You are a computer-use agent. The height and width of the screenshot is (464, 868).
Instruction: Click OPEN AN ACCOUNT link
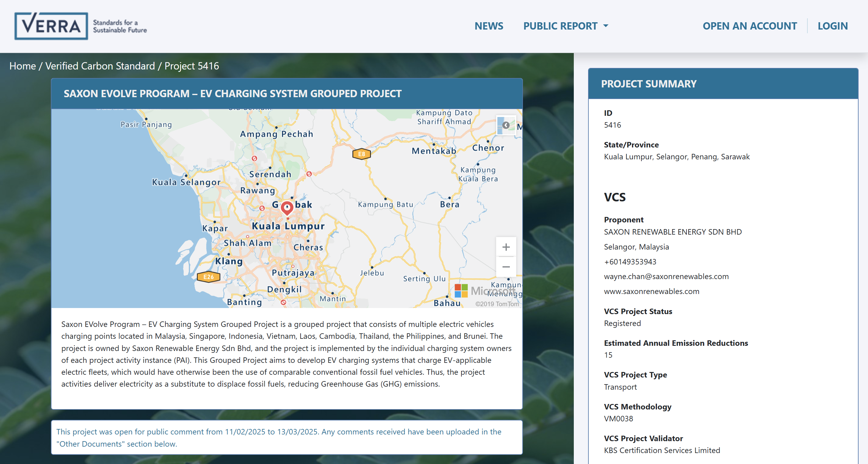click(x=750, y=26)
